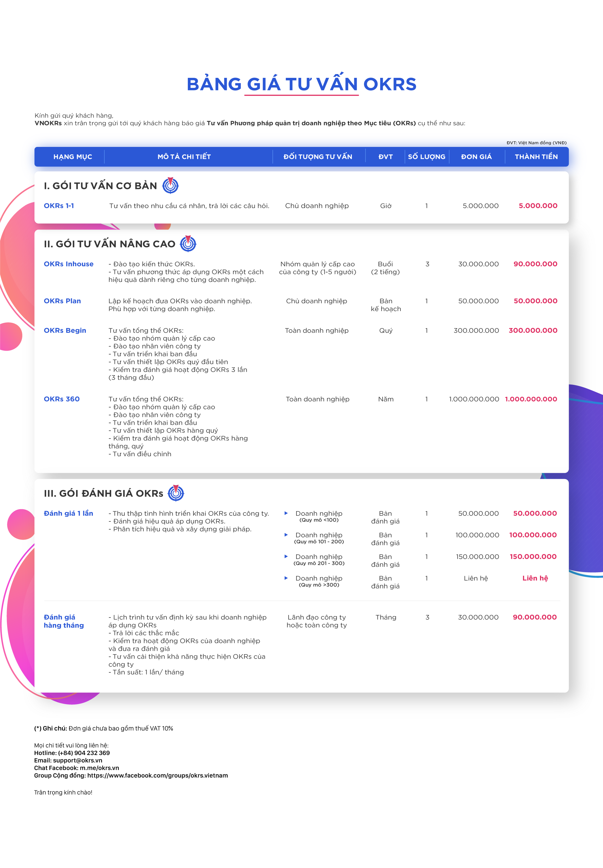Click the MÔ TẢ CHI TIẾT column header

184,157
